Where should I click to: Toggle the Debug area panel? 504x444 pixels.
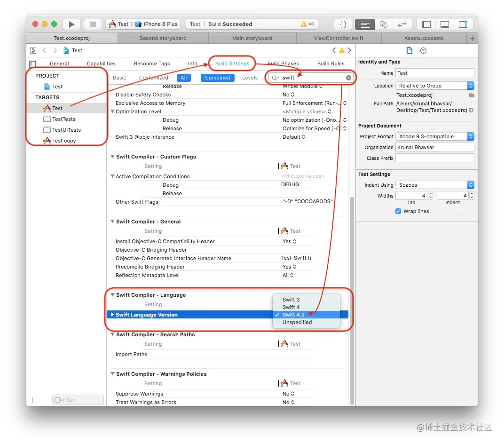click(445, 24)
